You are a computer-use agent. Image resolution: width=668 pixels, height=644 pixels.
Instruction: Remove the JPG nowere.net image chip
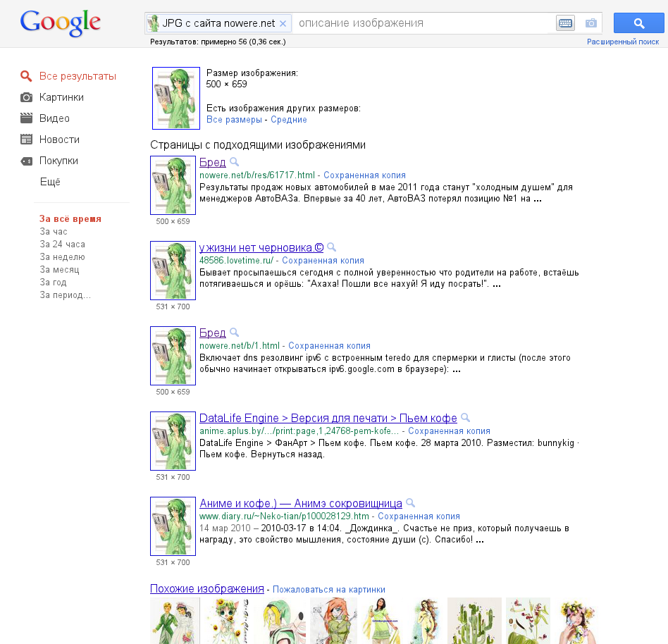click(x=283, y=23)
